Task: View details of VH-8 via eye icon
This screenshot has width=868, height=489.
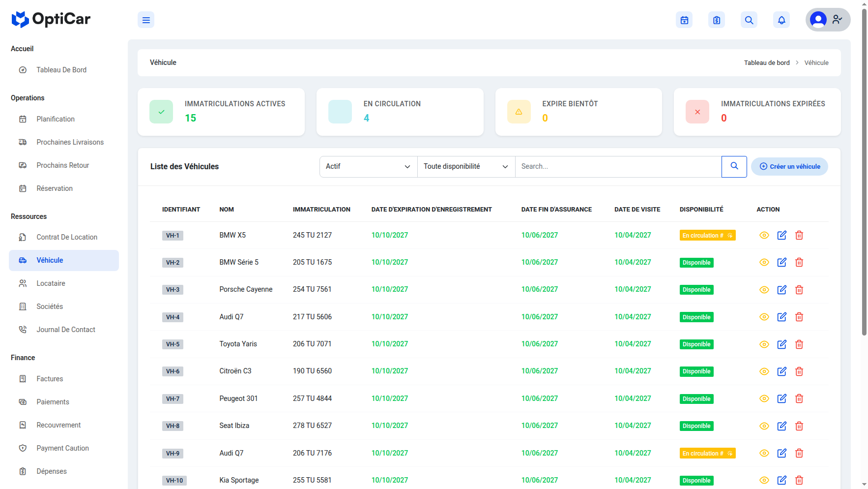Action: (764, 426)
